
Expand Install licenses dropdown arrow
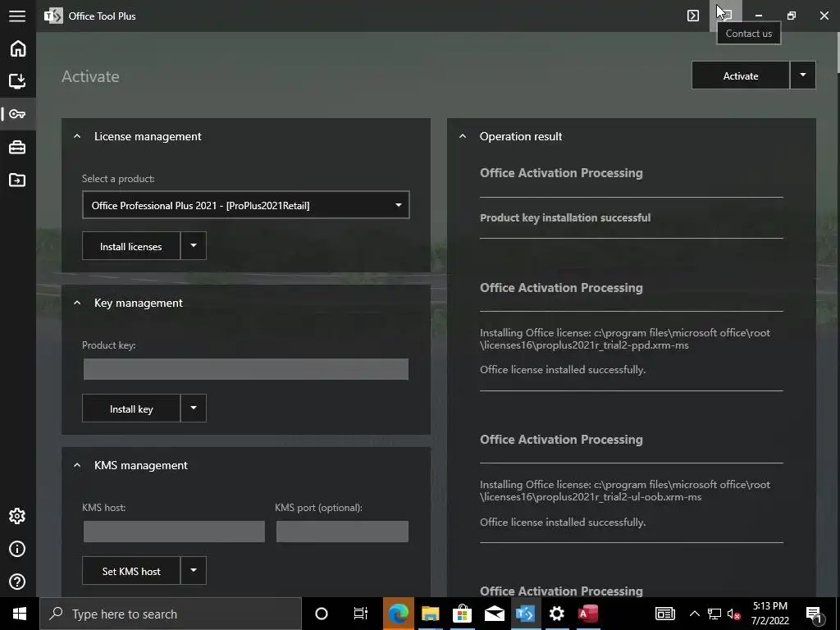tap(194, 246)
